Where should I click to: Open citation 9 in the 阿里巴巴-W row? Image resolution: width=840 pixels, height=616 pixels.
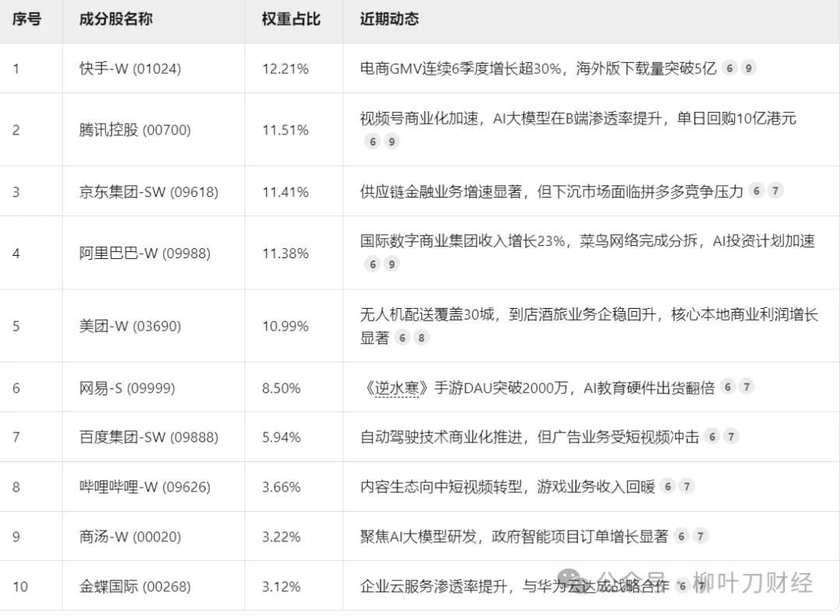point(391,264)
